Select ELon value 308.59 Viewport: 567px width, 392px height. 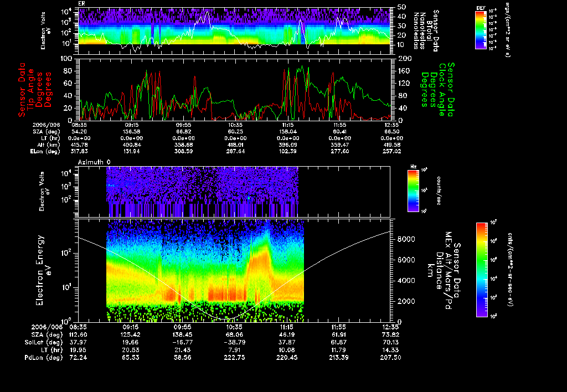(183, 151)
